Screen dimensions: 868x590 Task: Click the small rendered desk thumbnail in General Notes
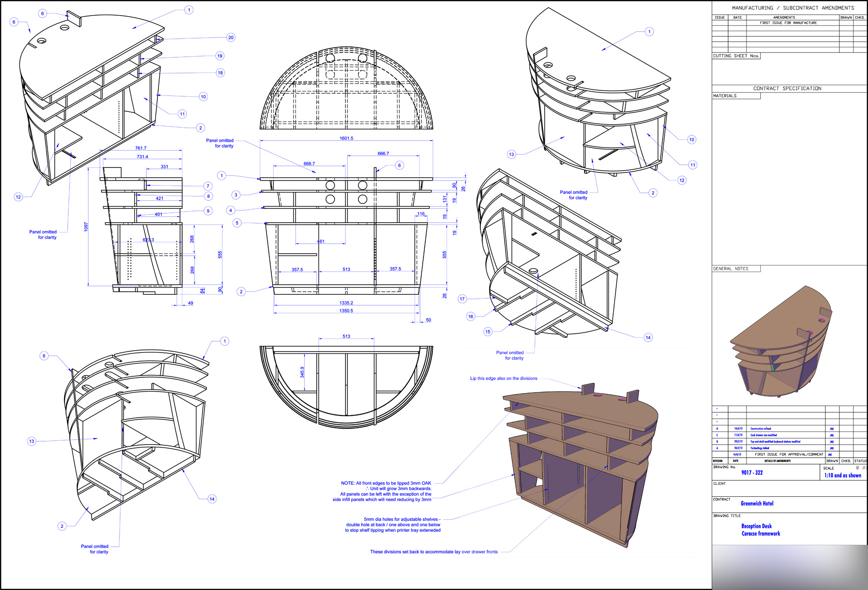[781, 341]
